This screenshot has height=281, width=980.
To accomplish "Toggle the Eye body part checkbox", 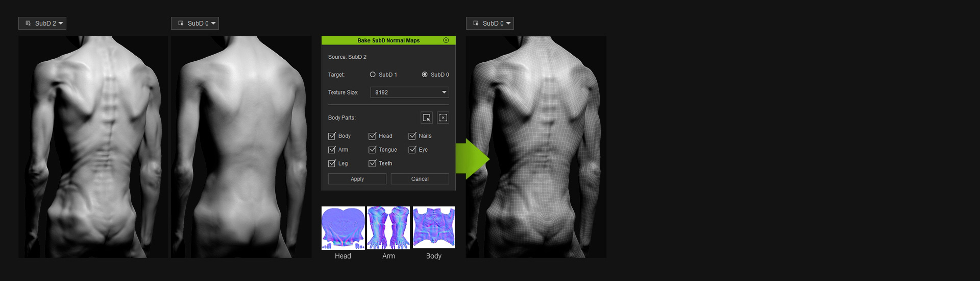I will (x=412, y=150).
